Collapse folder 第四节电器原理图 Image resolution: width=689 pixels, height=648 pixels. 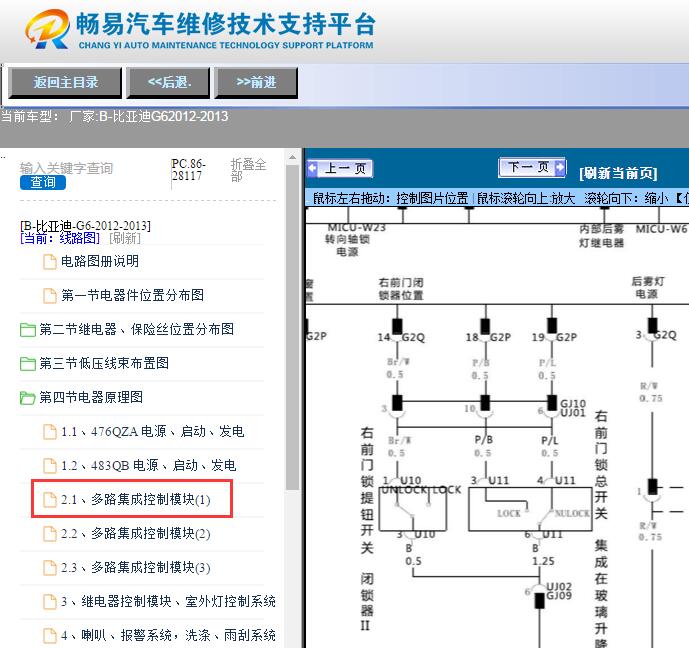pos(91,397)
